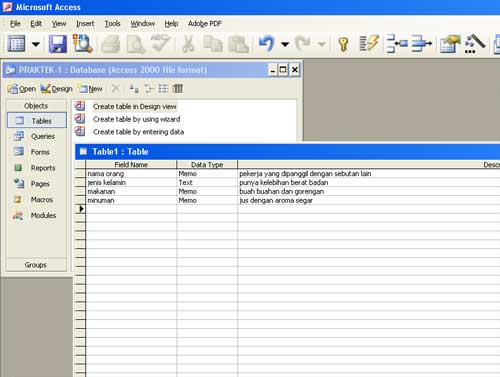Select Reports in the Objects bar

coord(37,168)
